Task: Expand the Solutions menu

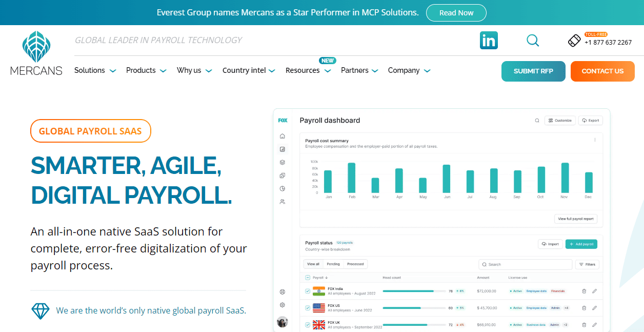Action: click(x=95, y=70)
